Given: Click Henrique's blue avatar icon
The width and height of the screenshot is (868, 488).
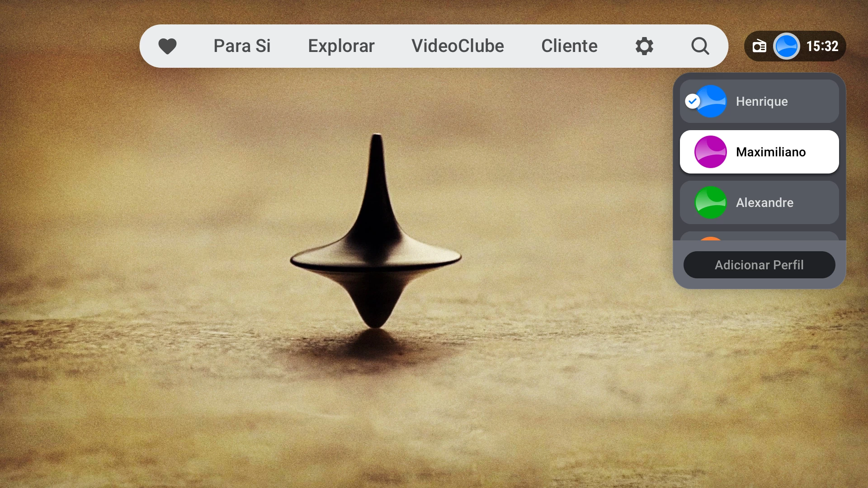Looking at the screenshot, I should [x=713, y=101].
